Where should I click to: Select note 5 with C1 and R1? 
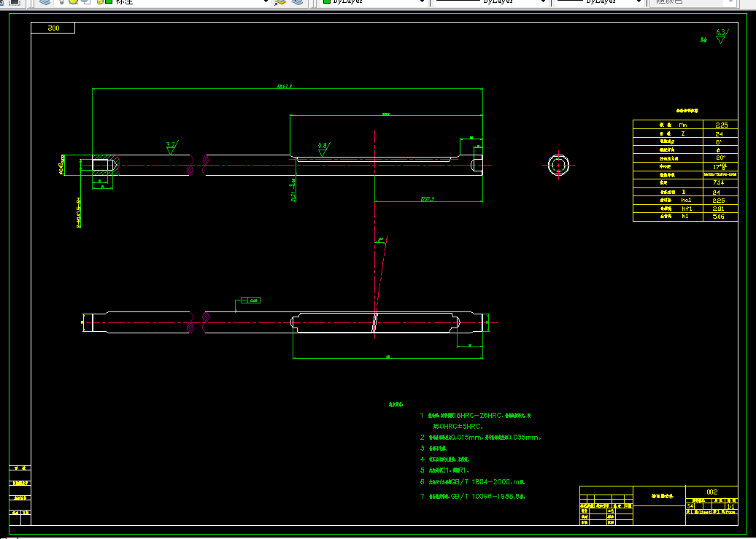click(444, 470)
